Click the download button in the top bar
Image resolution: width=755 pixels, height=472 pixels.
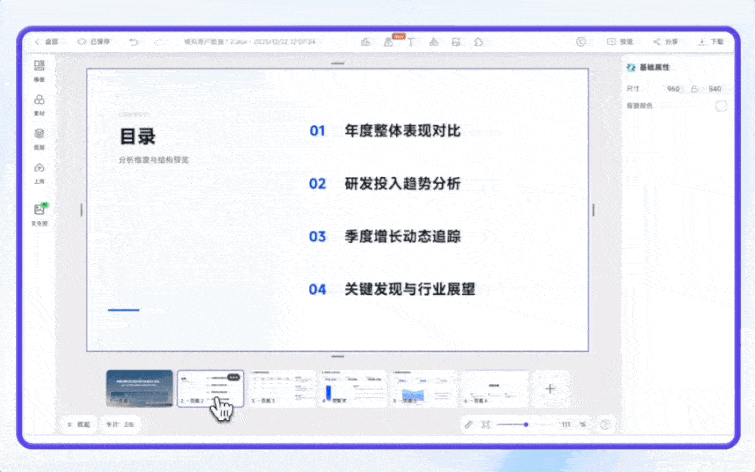[x=711, y=42]
